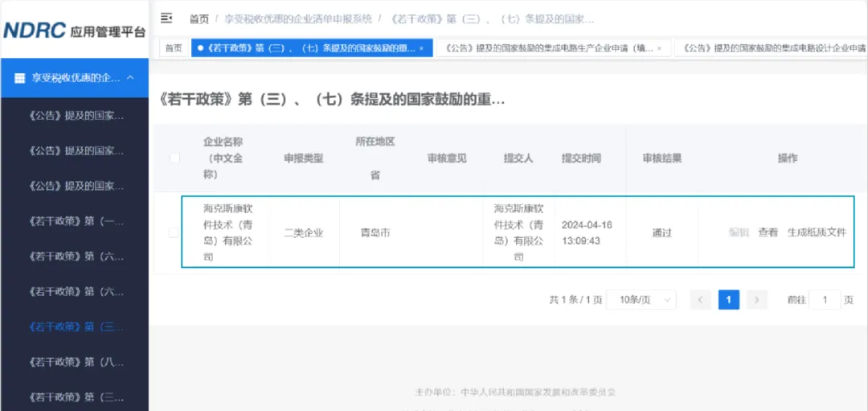Viewport: 868px width, 411px height.
Task: Click 生成纸质文件 in the operations column
Action: click(816, 232)
